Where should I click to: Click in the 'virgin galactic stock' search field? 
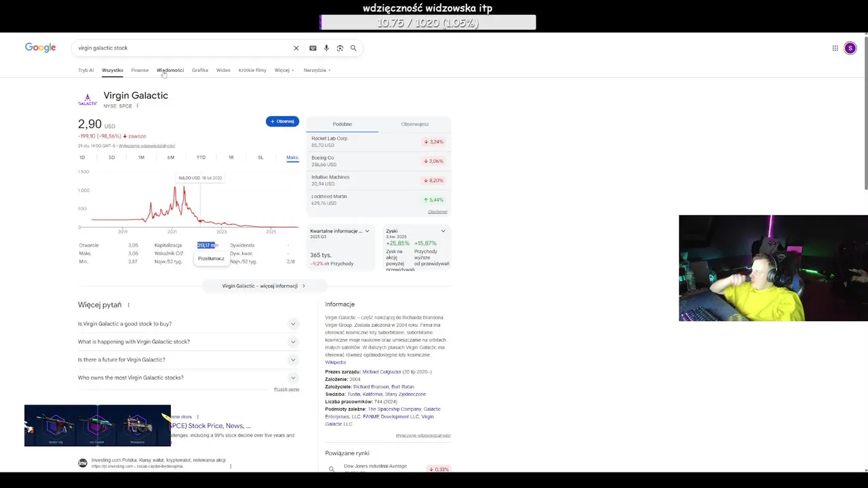(183, 48)
